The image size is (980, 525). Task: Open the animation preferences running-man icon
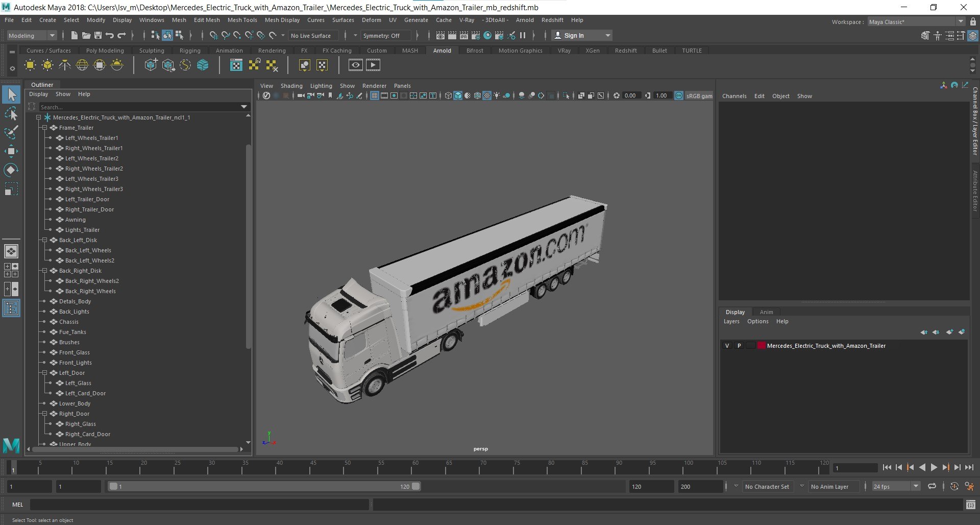click(x=969, y=486)
